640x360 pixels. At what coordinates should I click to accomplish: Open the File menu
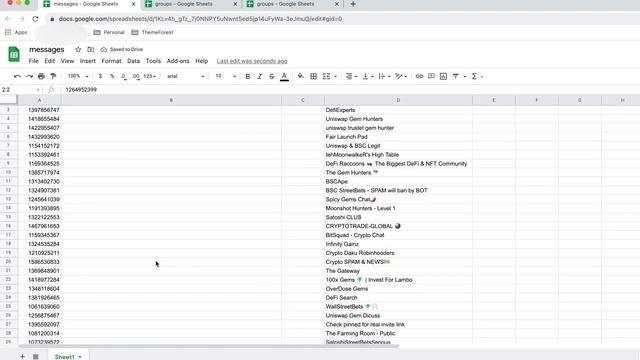[x=33, y=61]
